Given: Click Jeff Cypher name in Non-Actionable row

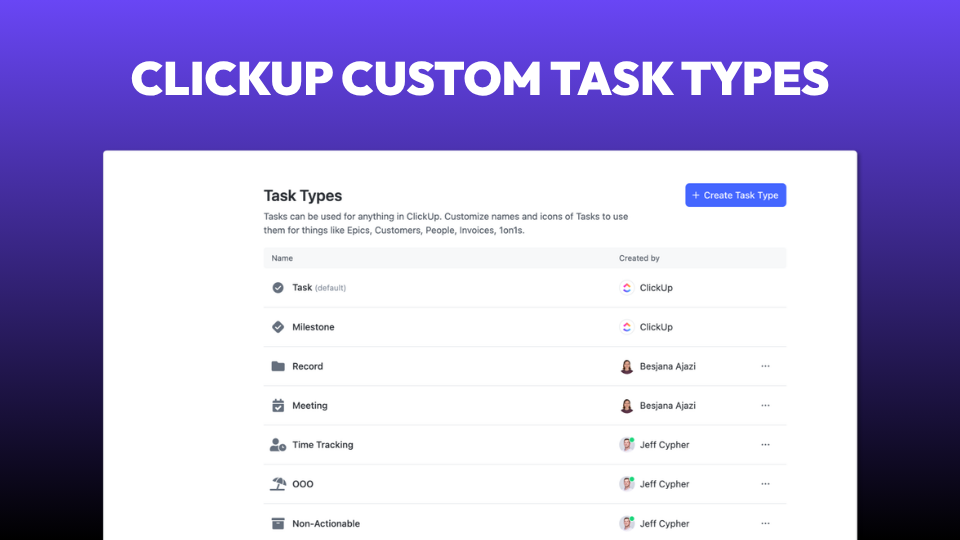Looking at the screenshot, I should [x=664, y=523].
